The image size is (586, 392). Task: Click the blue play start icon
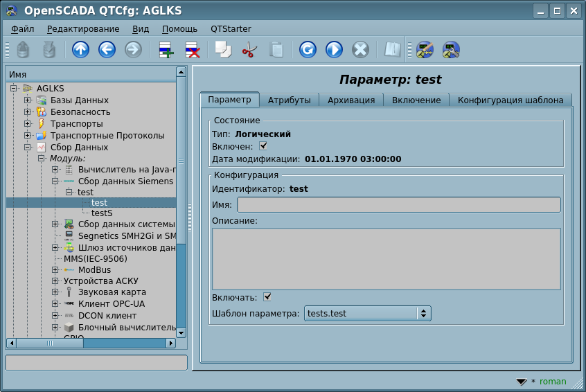click(x=334, y=50)
